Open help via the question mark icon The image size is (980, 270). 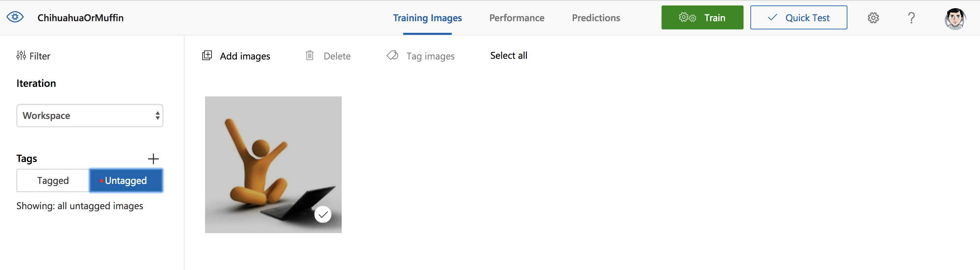click(x=911, y=18)
